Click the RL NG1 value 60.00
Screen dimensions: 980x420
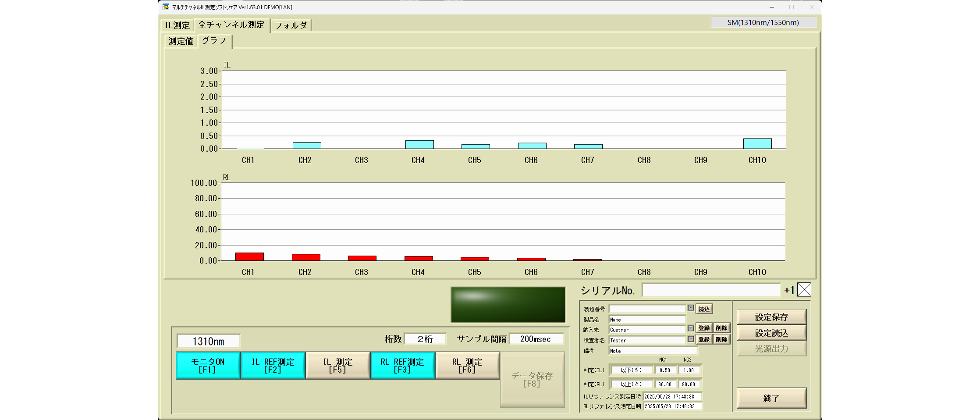click(x=665, y=384)
